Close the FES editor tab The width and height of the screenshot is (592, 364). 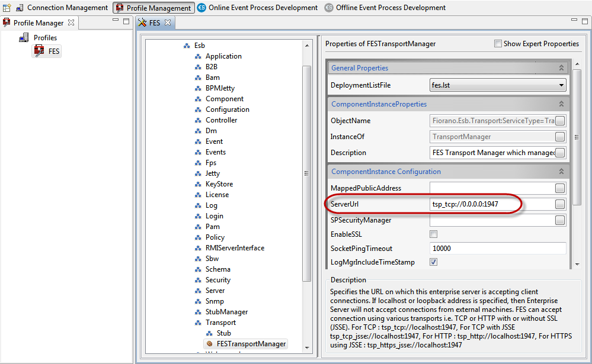click(x=168, y=22)
